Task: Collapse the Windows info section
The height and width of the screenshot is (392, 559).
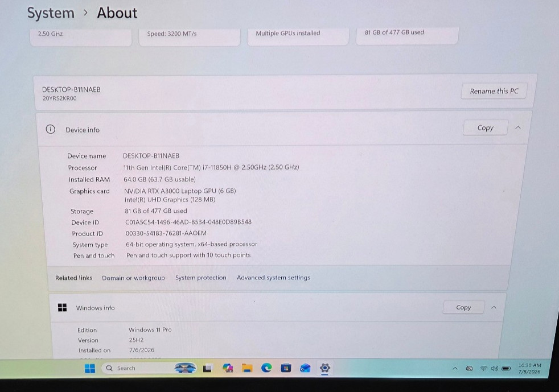Action: click(x=494, y=307)
